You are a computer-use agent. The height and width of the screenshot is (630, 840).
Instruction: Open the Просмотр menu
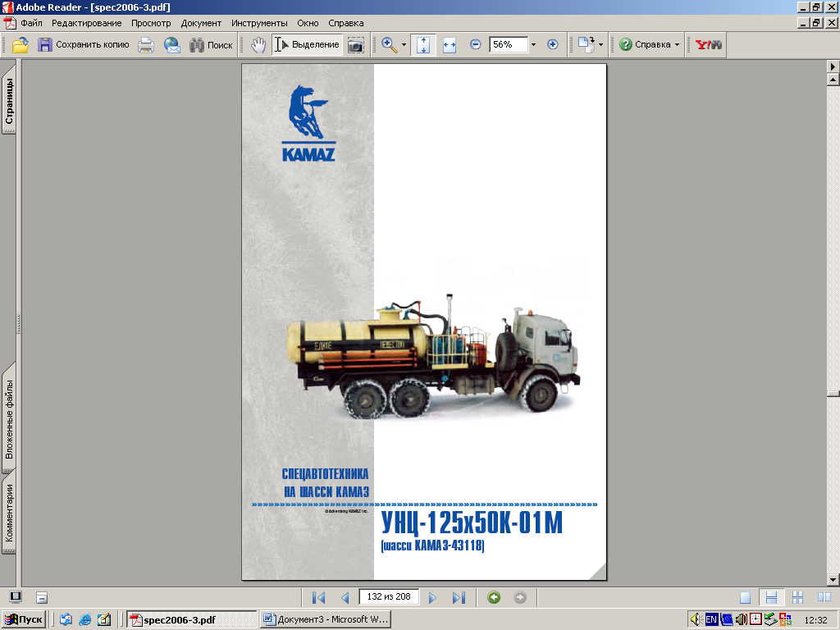151,23
